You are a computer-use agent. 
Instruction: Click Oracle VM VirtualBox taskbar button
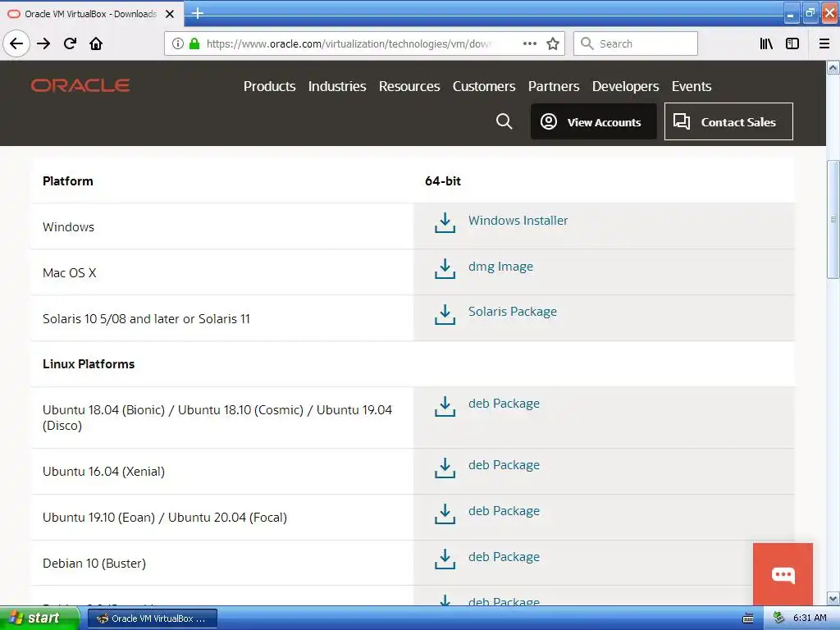pos(152,619)
